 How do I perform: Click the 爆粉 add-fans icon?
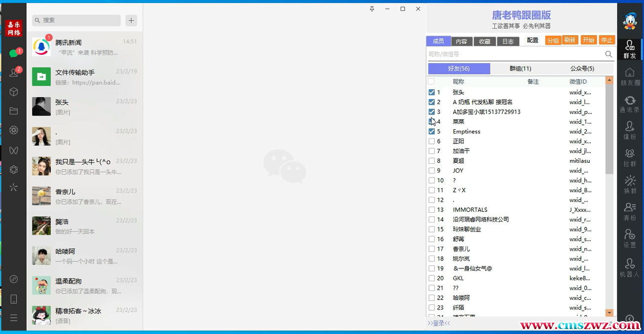[630, 130]
